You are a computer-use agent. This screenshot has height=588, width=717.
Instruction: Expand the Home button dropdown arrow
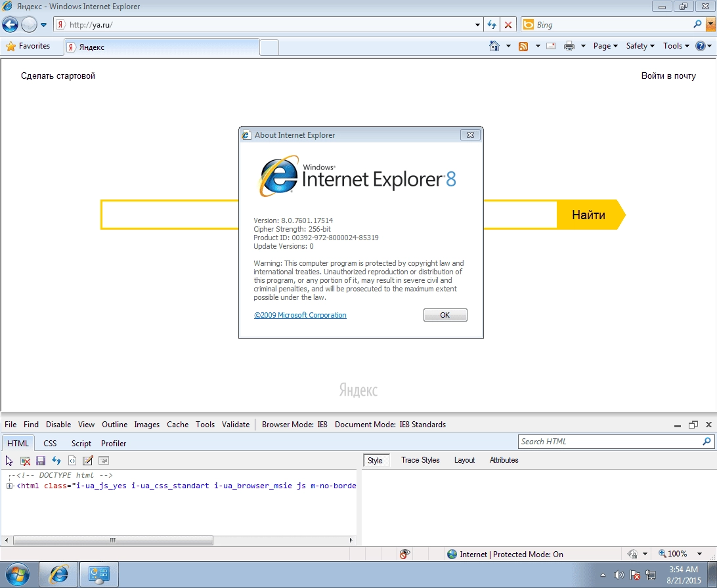coord(508,46)
